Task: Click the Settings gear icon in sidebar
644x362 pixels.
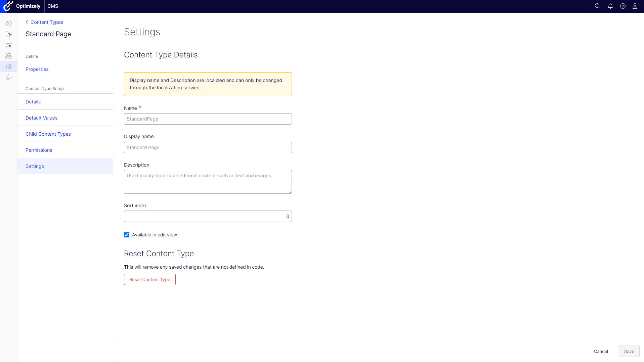Action: 9,66
